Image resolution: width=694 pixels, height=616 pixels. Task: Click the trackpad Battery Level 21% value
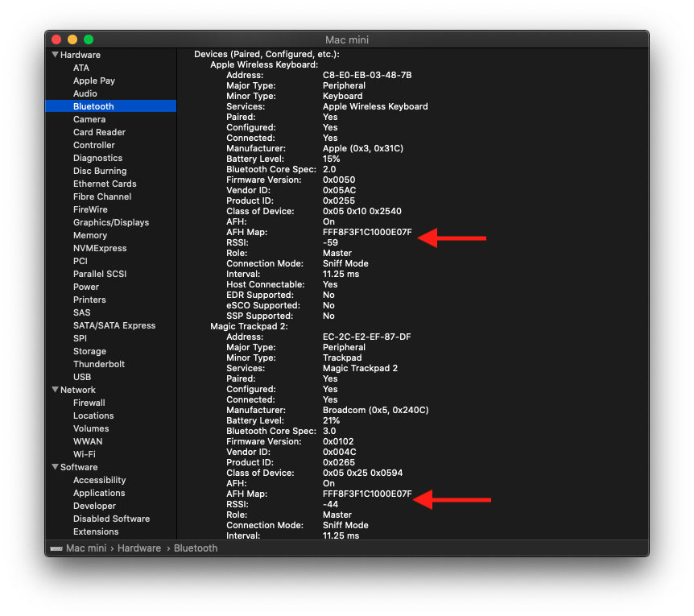tap(332, 420)
